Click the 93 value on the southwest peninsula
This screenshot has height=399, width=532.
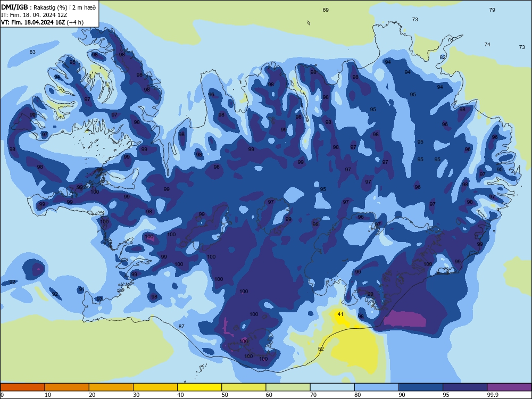tap(99, 299)
